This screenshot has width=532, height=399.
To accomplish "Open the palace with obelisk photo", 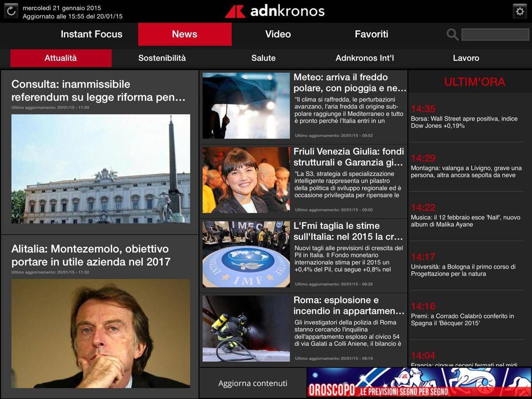I will point(101,169).
